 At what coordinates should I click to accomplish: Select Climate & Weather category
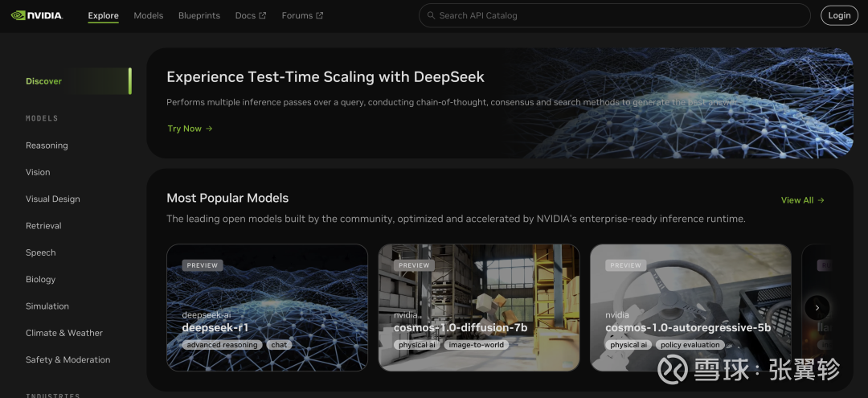(64, 333)
